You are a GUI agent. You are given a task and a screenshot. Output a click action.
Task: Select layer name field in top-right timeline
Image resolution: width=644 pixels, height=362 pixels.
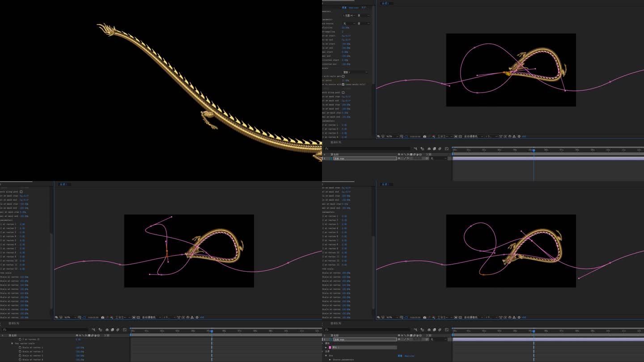point(365,158)
